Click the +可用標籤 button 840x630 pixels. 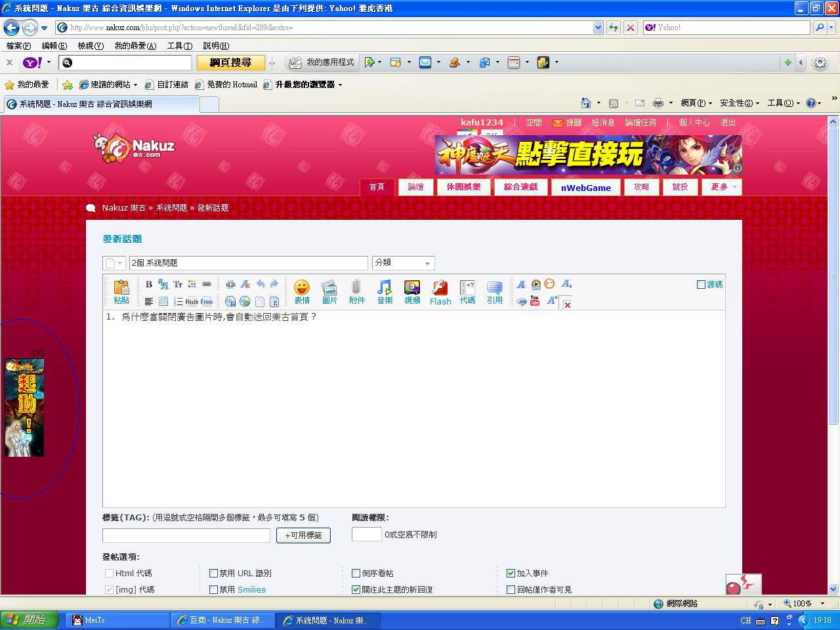click(303, 535)
